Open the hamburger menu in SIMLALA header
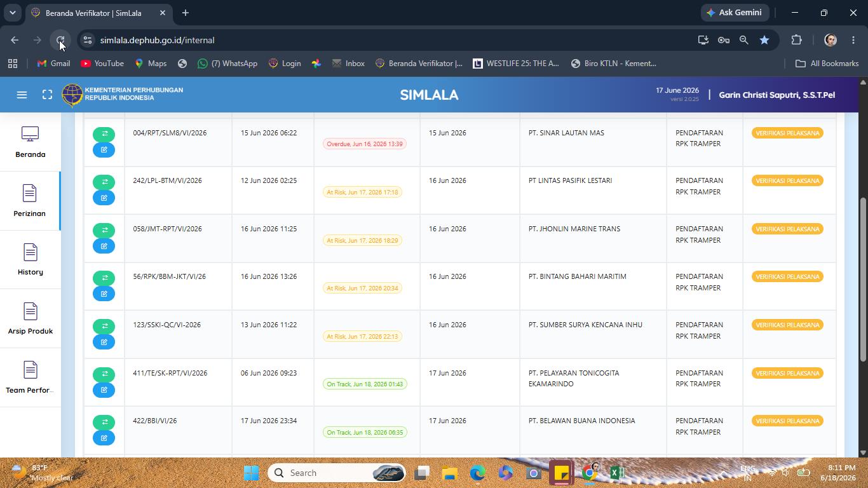 [22, 95]
